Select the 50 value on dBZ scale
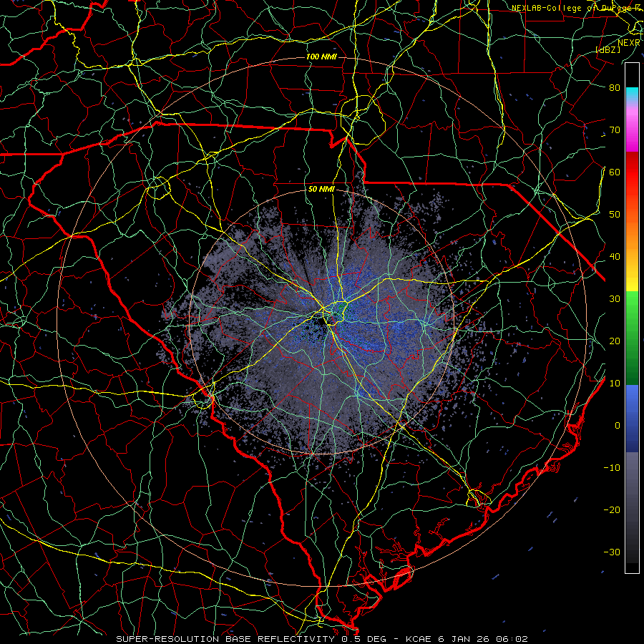644x644 pixels. 615,215
